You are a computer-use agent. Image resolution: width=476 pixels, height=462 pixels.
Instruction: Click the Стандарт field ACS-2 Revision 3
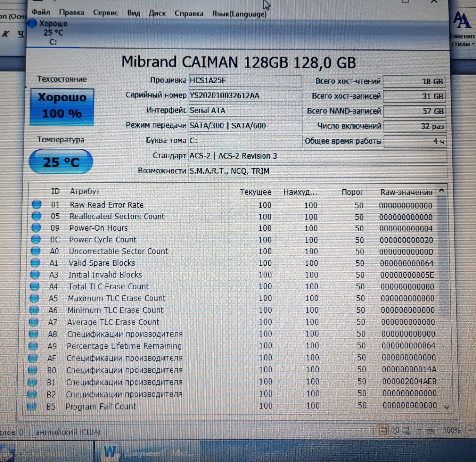(318, 156)
